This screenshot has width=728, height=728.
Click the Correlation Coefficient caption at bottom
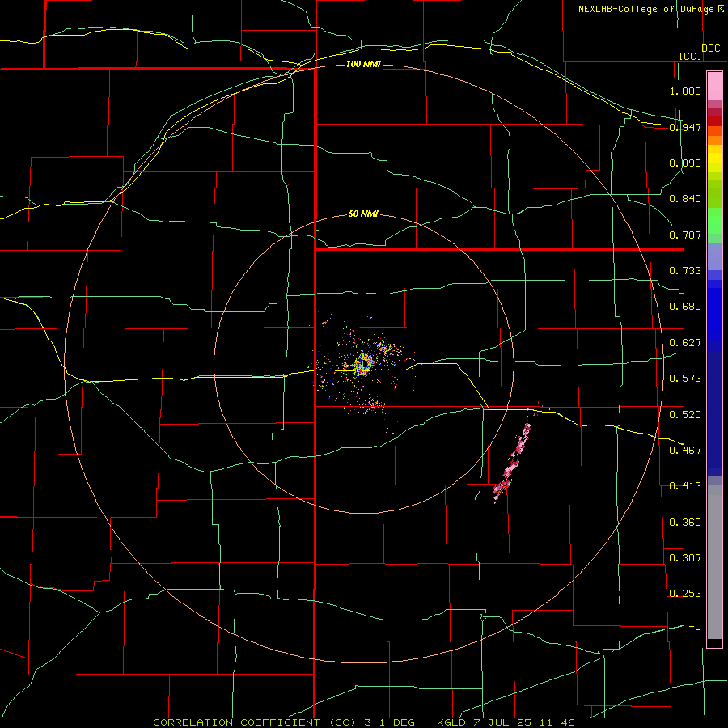click(364, 722)
